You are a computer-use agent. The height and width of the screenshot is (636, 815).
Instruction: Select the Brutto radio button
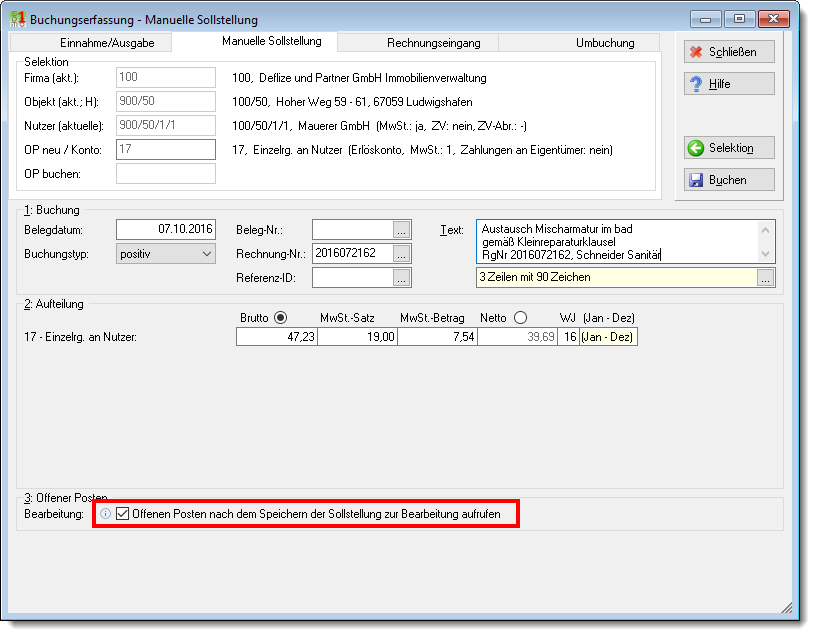click(281, 317)
